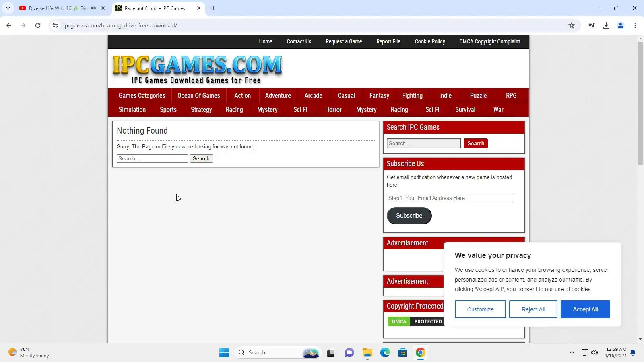The height and width of the screenshot is (362, 644).
Task: Click the Chrome icon on taskbar
Action: pos(421,353)
